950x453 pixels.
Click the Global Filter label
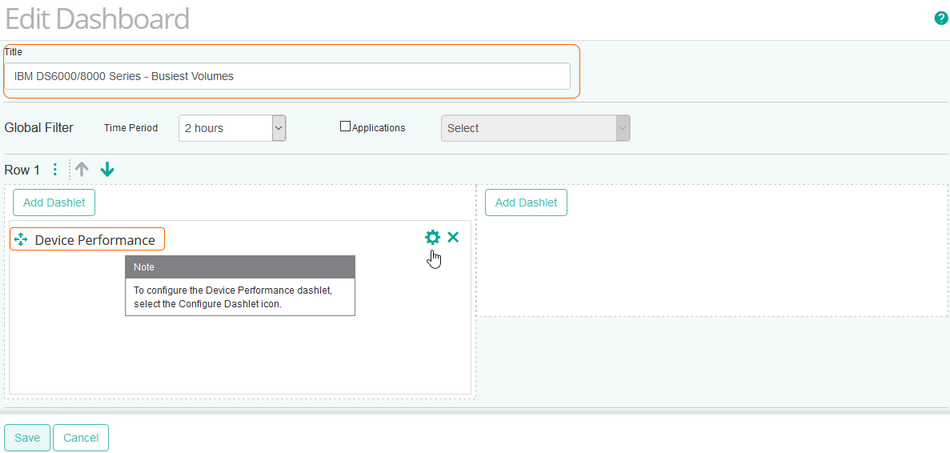click(x=39, y=128)
